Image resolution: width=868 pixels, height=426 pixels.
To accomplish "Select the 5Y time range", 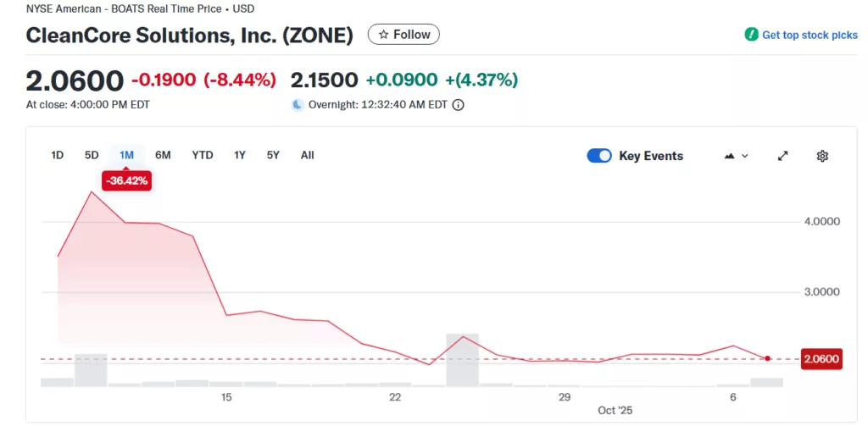I will tap(273, 155).
